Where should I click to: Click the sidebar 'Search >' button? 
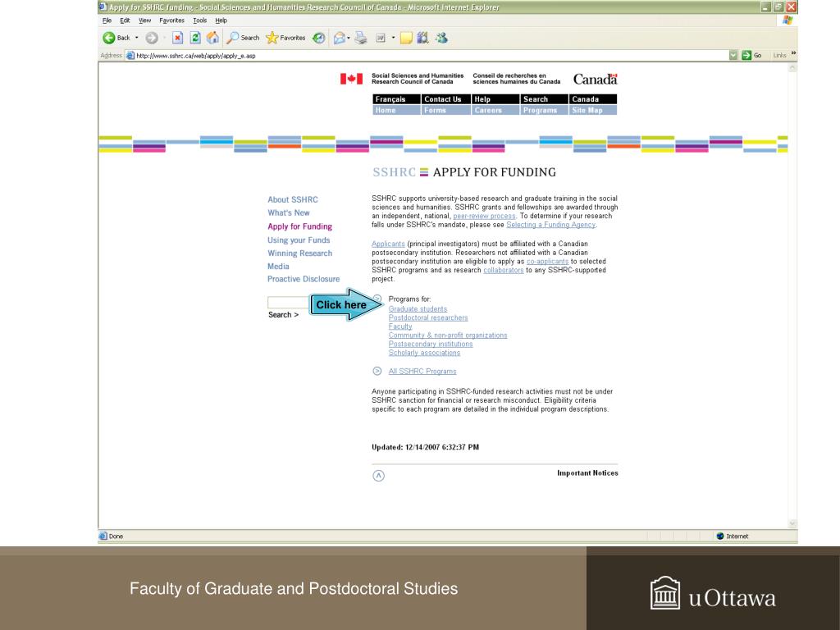click(283, 315)
